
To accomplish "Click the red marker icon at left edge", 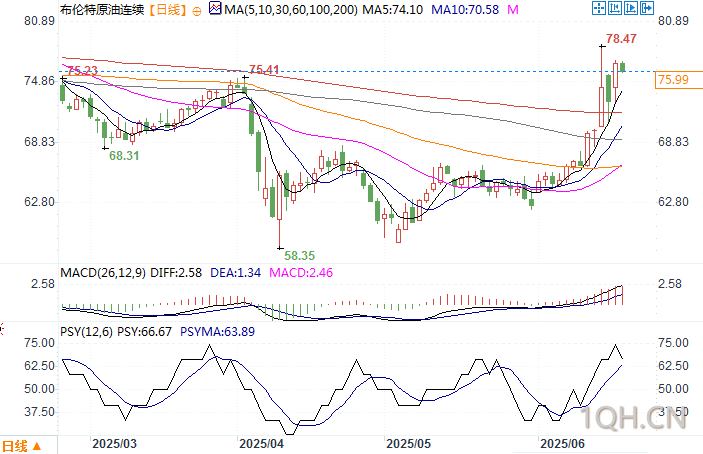I will point(2,329).
